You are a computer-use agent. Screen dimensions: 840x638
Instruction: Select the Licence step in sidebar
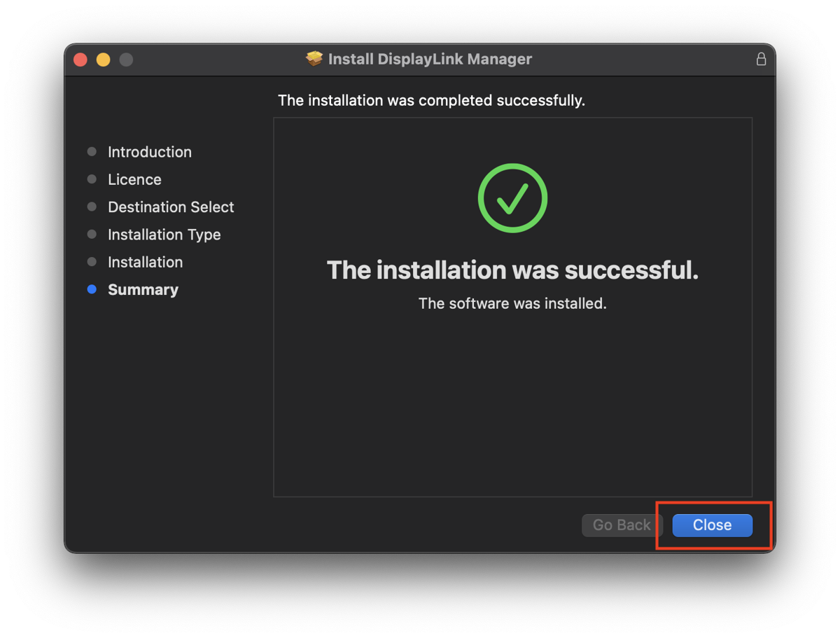click(134, 179)
